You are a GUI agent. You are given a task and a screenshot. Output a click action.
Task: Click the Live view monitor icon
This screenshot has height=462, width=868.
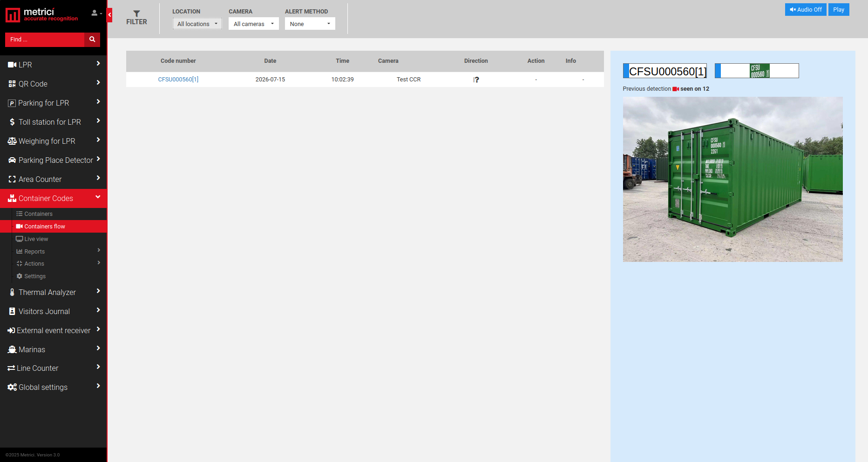pos(20,239)
